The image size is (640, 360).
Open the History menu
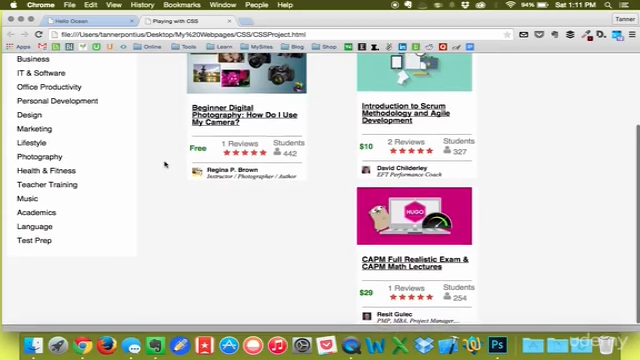tap(142, 5)
